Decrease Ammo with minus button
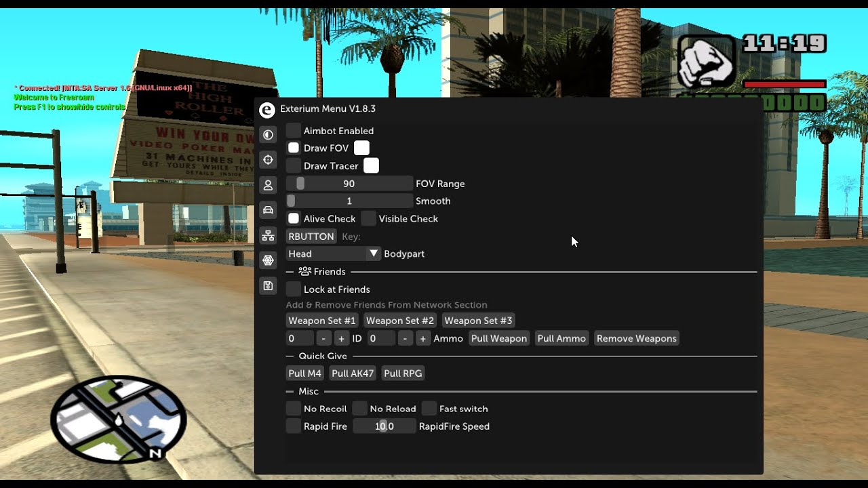The image size is (868, 488). 405,338
